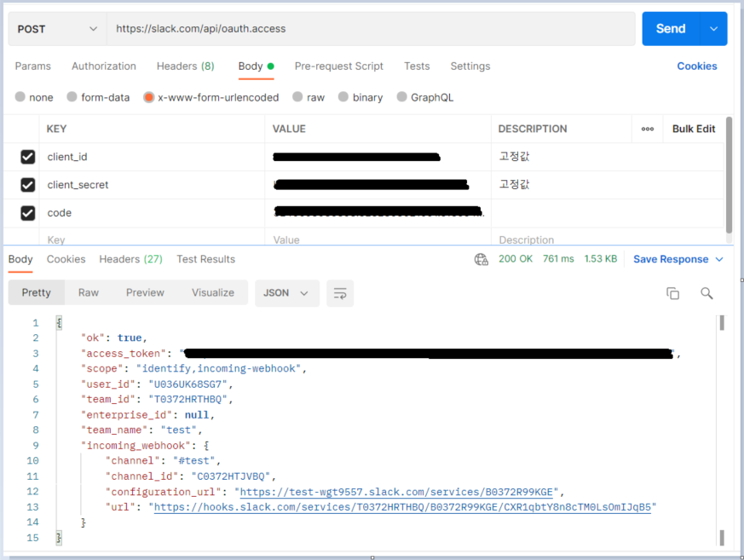744x560 pixels.
Task: Select x-www-form-urlencoded body type
Action: (x=148, y=97)
